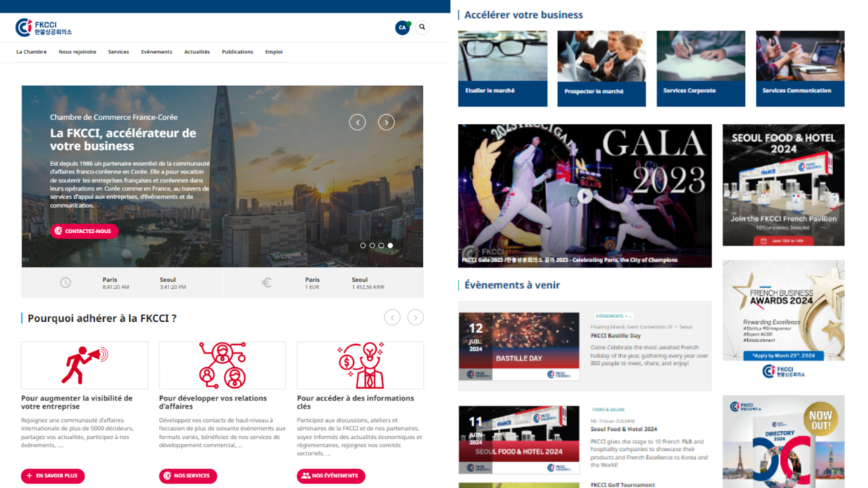Screen dimensions: 868x488
Task: Open the Etudier le marché tile
Action: click(x=502, y=68)
